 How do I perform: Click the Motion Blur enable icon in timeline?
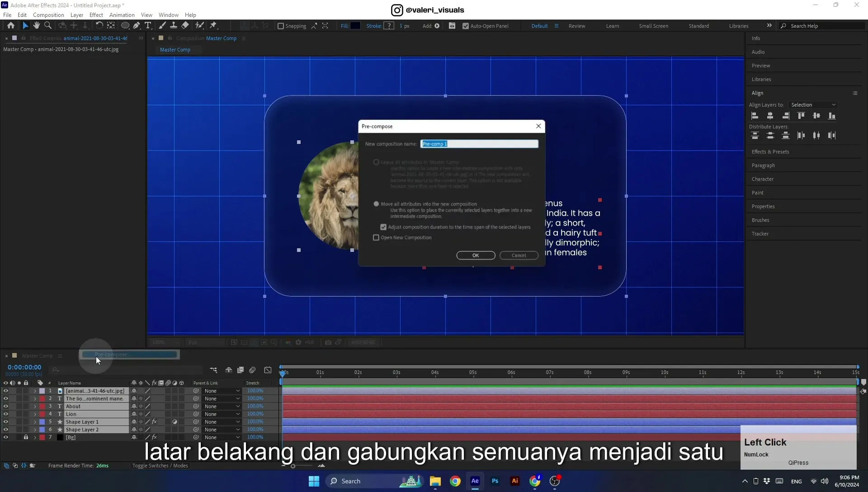[252, 370]
